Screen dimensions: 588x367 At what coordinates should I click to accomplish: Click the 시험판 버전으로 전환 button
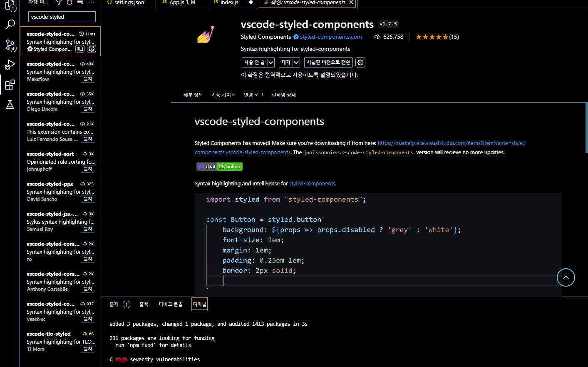point(328,62)
